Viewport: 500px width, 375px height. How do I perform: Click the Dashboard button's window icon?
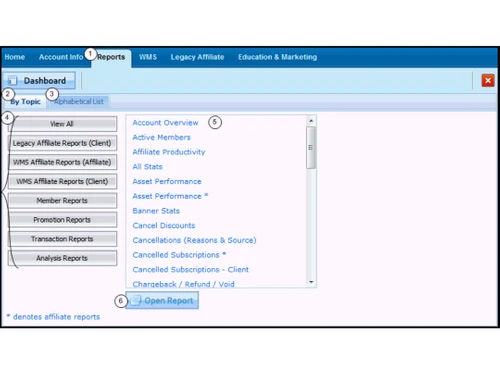13,80
